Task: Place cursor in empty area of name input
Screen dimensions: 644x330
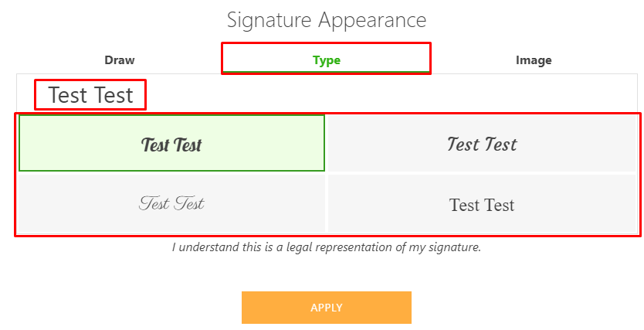Action: [390, 95]
